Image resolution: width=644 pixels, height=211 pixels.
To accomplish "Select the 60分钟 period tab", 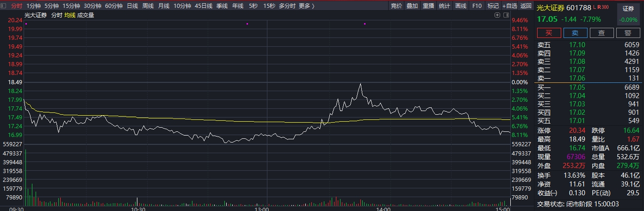I will [114, 6].
